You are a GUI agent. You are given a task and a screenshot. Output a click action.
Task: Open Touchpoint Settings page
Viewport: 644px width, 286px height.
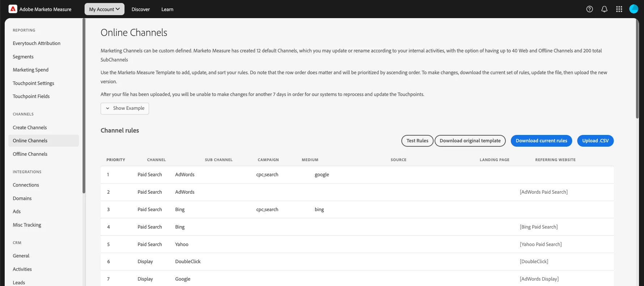click(33, 83)
